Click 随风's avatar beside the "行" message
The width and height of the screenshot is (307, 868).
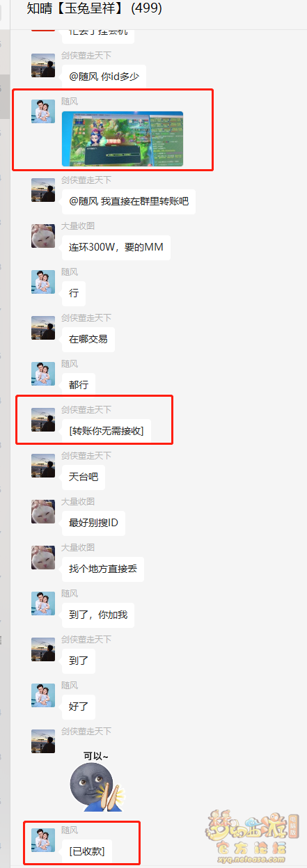point(43,282)
